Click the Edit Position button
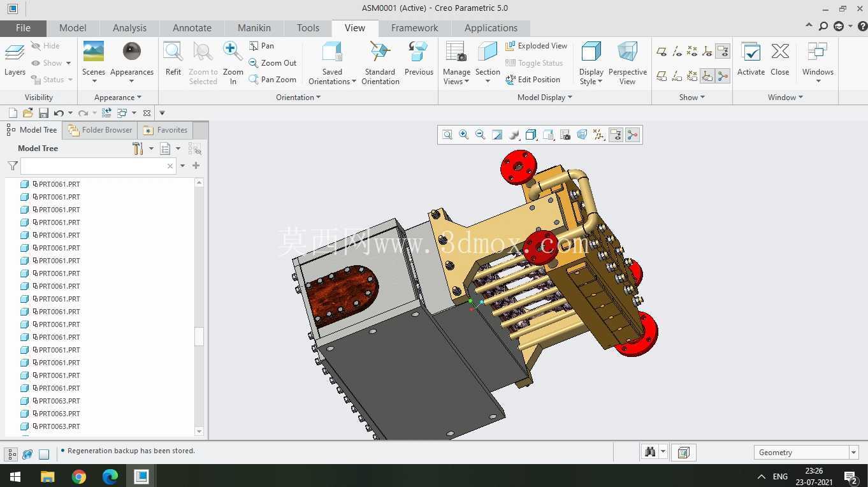This screenshot has height=487, width=868. [x=533, y=80]
